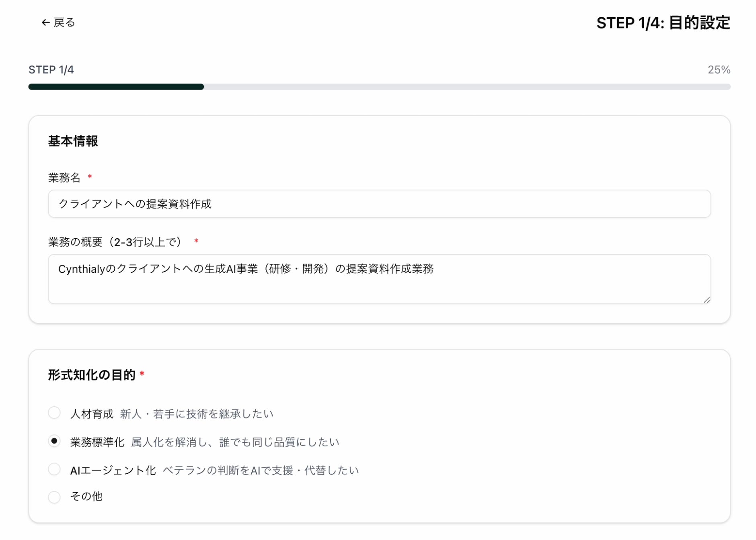The image size is (756, 540).
Task: Click the 新人・若手に技術を継承したい description text
Action: pos(197,414)
